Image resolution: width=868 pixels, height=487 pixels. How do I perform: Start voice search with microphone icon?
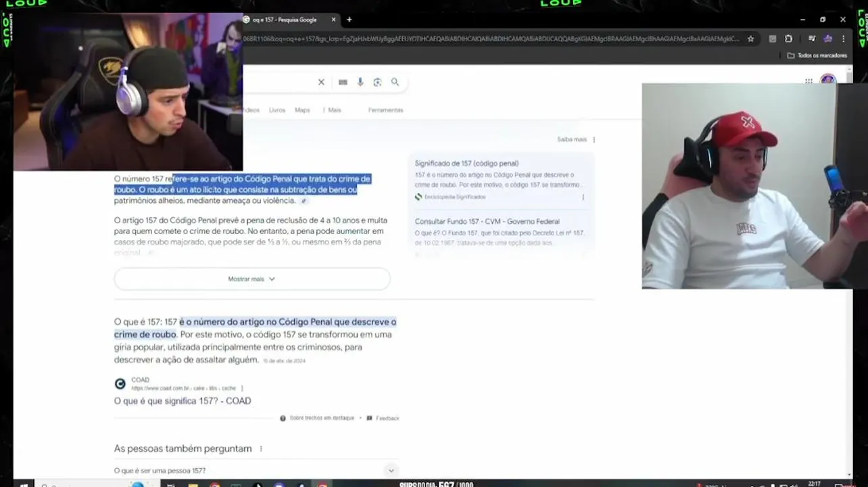click(x=360, y=82)
